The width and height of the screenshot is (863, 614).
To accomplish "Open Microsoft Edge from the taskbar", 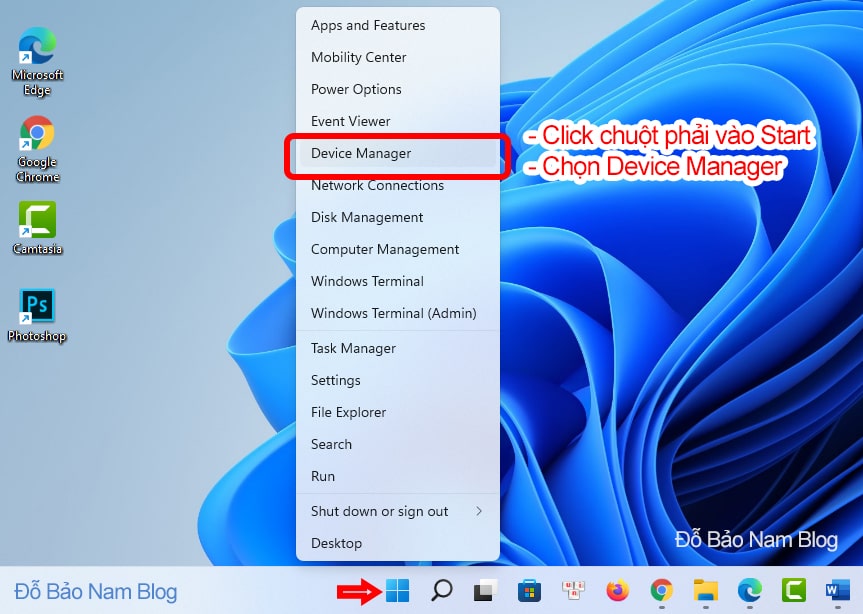I will click(x=750, y=590).
